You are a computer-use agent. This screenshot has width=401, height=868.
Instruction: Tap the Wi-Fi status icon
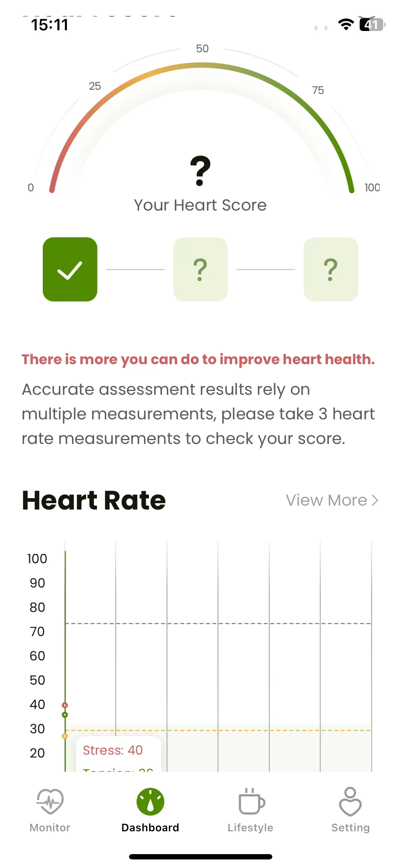(346, 24)
